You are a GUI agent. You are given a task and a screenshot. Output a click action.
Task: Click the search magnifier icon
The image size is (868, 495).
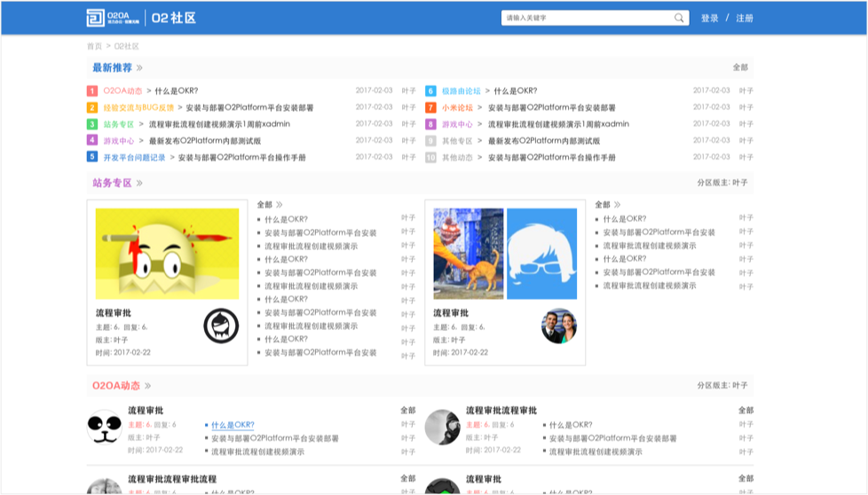[x=679, y=18]
